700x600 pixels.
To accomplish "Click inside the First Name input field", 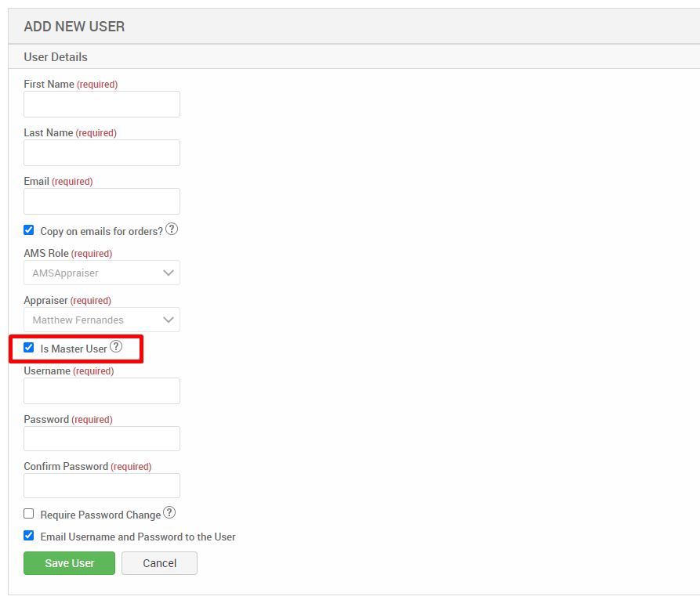I will pyautogui.click(x=101, y=103).
